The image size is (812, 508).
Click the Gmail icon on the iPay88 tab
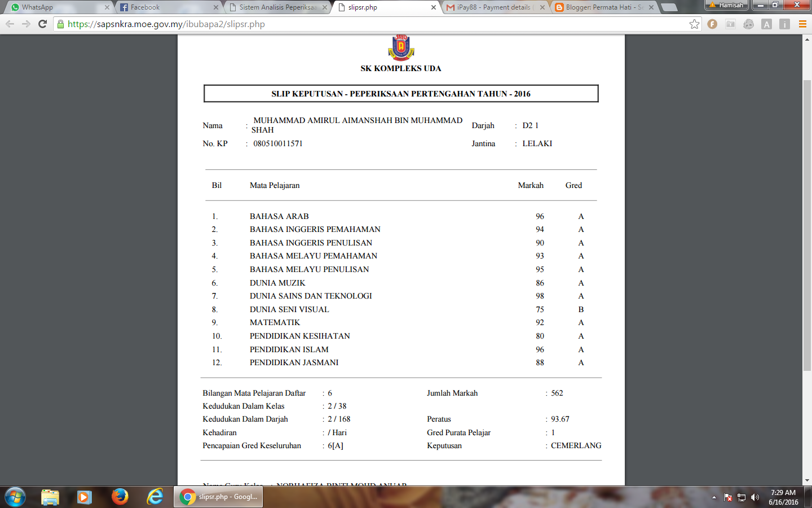tap(450, 7)
